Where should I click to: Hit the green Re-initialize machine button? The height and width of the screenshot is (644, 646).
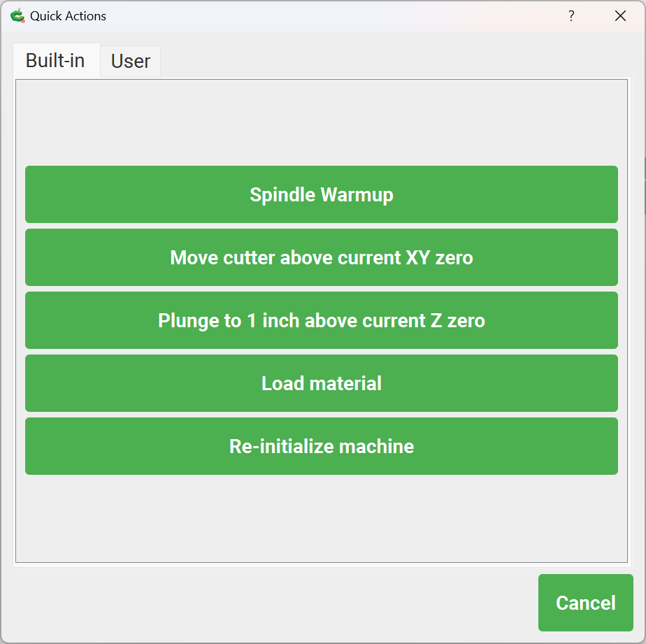[x=322, y=446]
